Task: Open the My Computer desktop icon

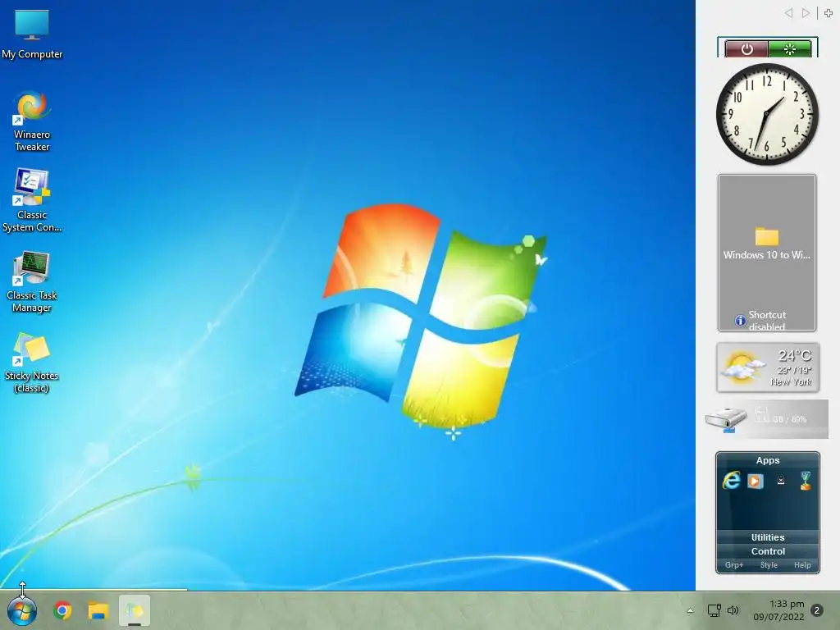Action: click(x=32, y=34)
